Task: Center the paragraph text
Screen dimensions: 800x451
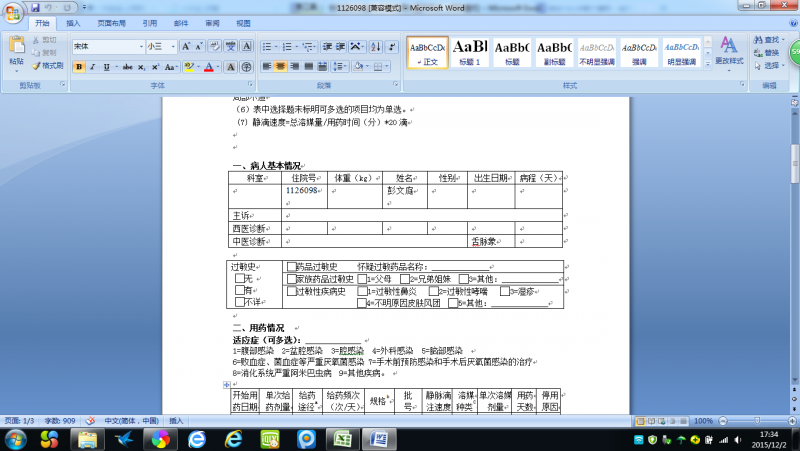Action: click(281, 67)
